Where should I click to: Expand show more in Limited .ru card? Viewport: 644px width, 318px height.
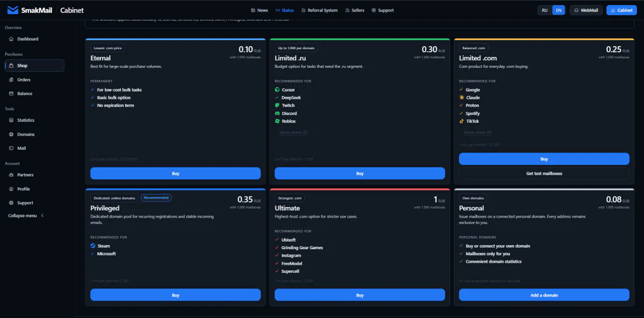(x=293, y=133)
